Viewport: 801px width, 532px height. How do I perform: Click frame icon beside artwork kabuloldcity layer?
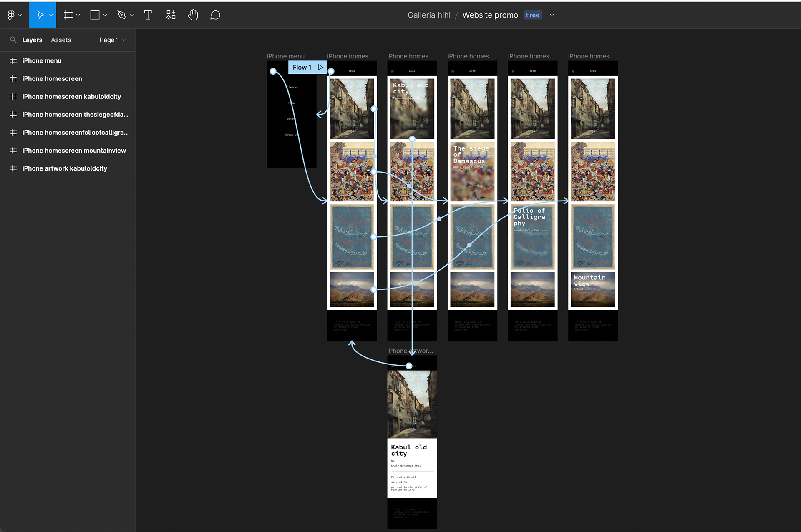13,168
